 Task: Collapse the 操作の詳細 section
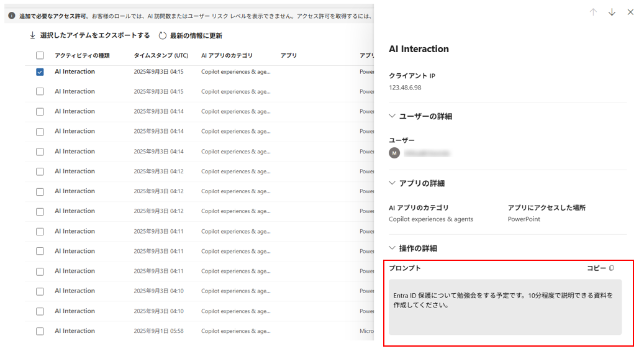[x=392, y=248]
